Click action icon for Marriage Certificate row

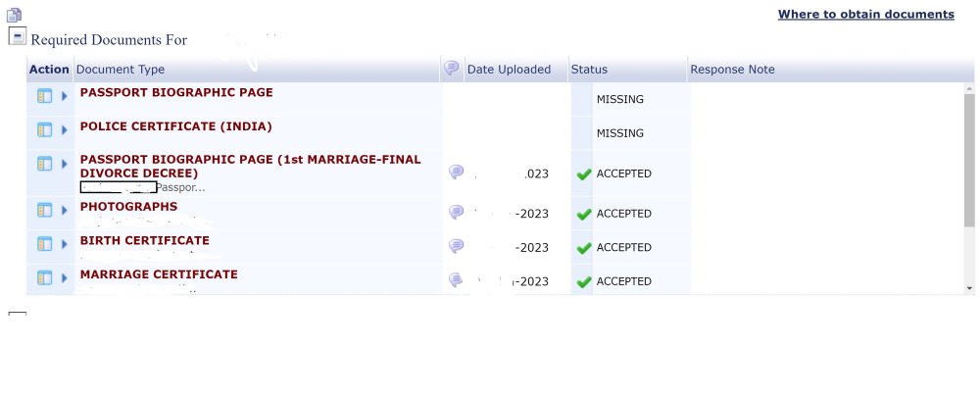coord(44,277)
